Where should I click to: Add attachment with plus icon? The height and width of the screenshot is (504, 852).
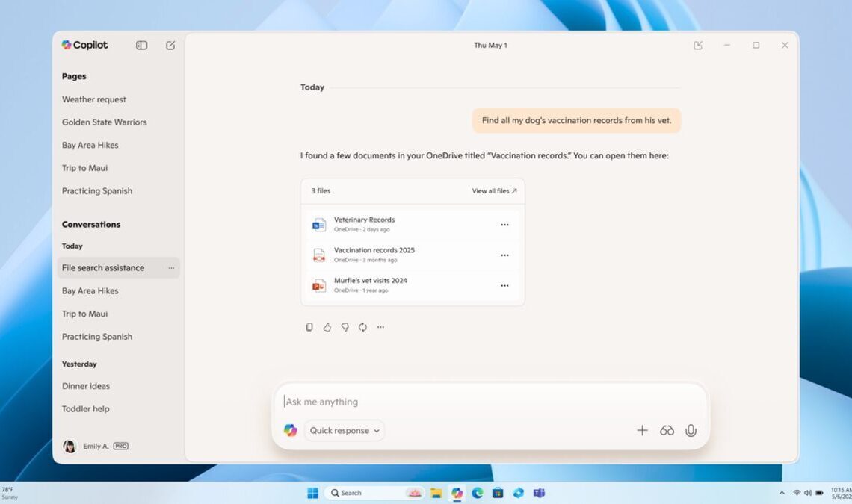[x=642, y=430]
